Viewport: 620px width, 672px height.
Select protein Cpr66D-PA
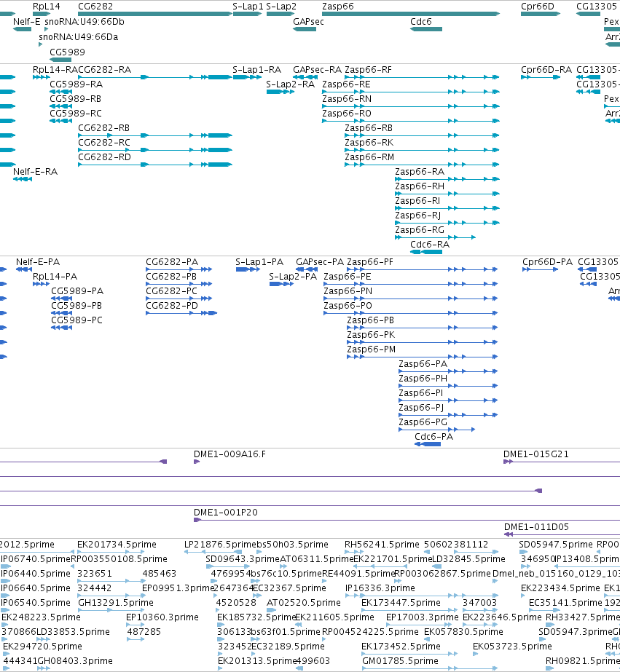[x=548, y=262]
